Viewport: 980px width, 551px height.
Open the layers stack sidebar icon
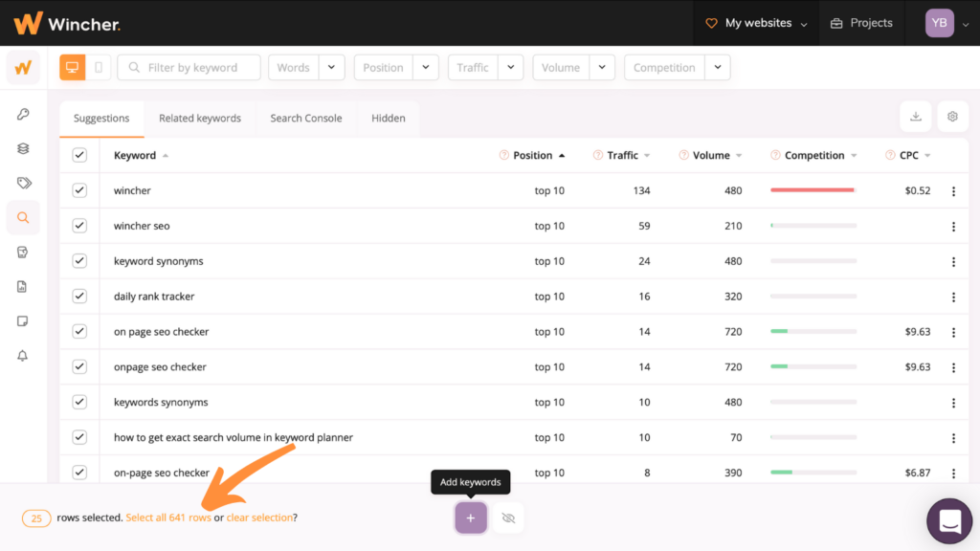(23, 148)
